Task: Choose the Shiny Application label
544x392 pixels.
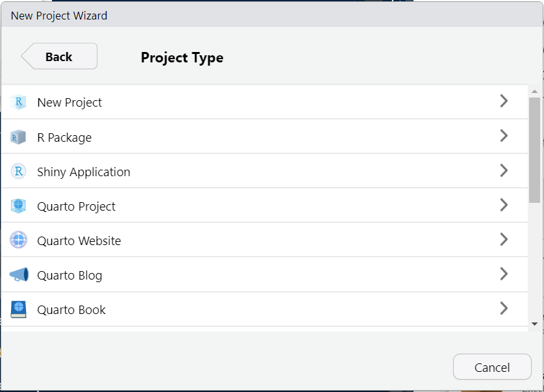Action: (x=84, y=172)
